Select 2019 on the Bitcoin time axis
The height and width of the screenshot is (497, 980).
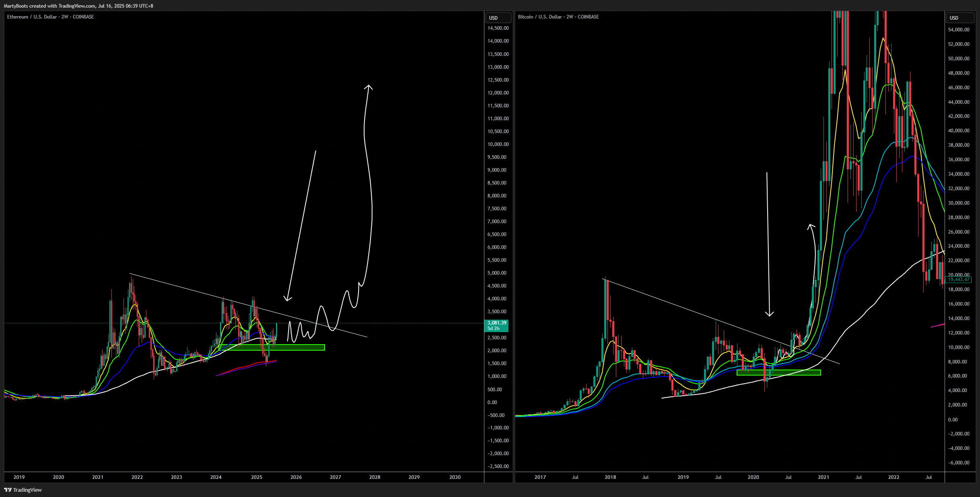tap(683, 477)
